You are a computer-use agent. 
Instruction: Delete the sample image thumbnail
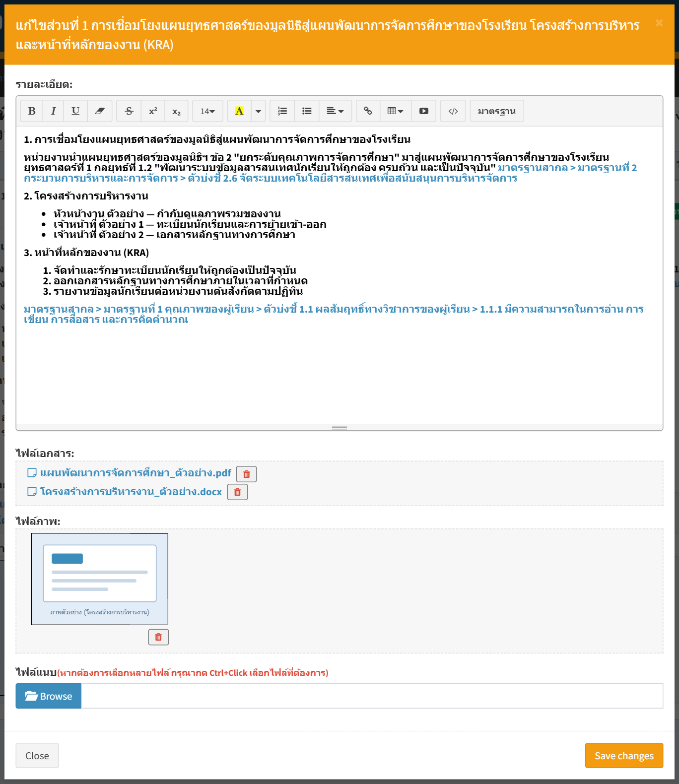point(158,637)
